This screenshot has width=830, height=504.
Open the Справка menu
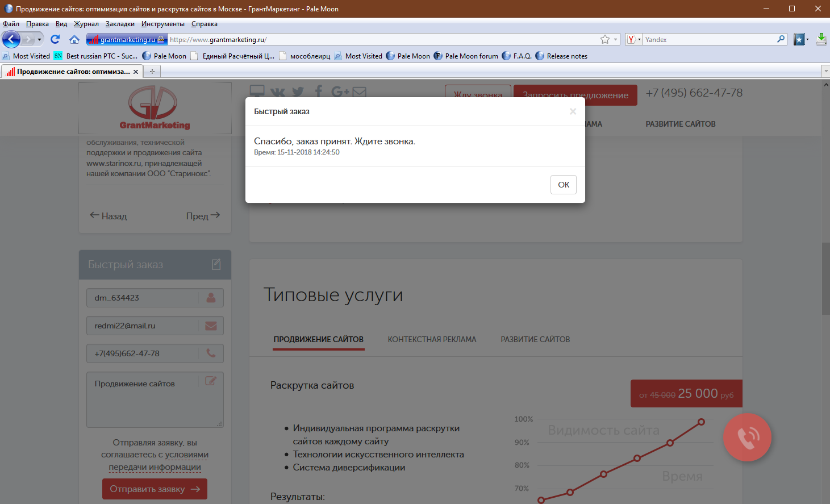tap(205, 24)
